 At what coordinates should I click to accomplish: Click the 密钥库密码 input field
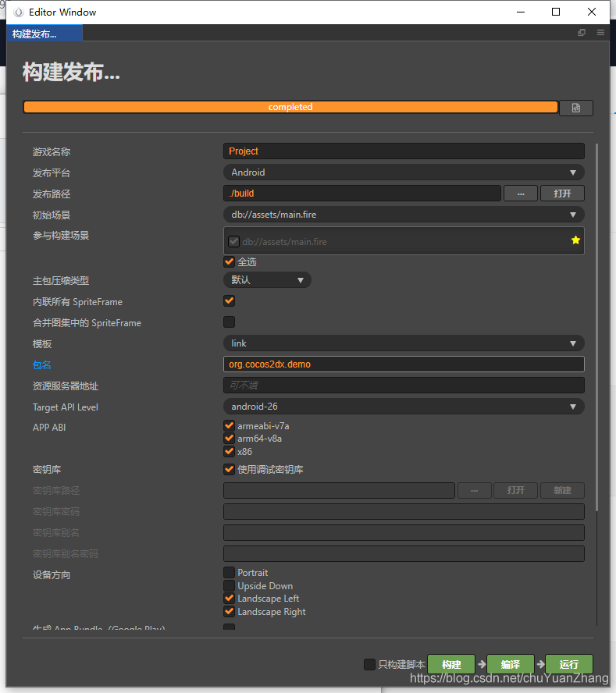[404, 511]
